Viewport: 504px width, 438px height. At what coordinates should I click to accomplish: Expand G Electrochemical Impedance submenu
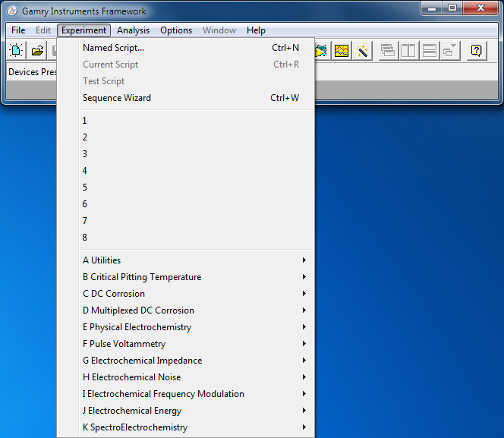[185, 361]
